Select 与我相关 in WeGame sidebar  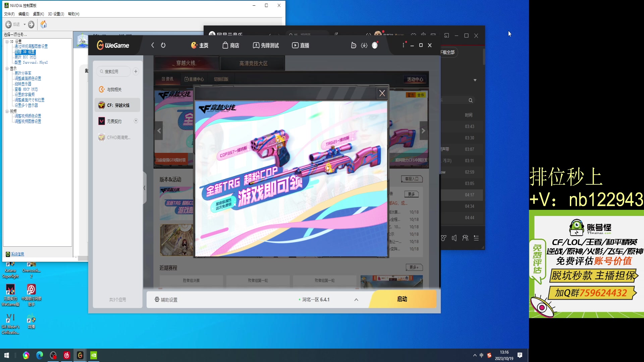[x=117, y=89]
